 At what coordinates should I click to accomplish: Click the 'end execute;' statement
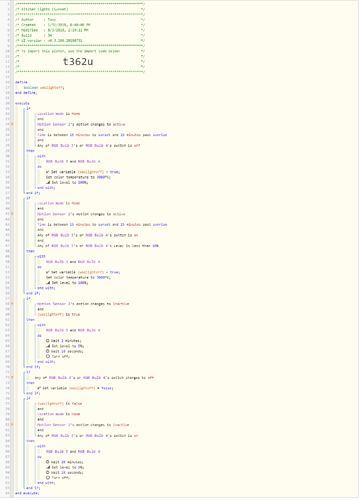pyautogui.click(x=27, y=493)
